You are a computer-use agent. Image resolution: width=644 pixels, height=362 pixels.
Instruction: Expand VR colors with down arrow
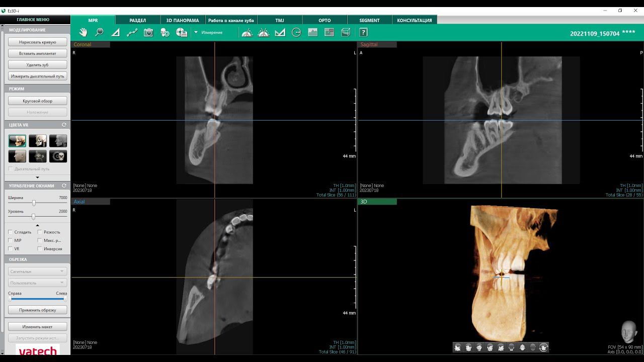click(x=38, y=177)
